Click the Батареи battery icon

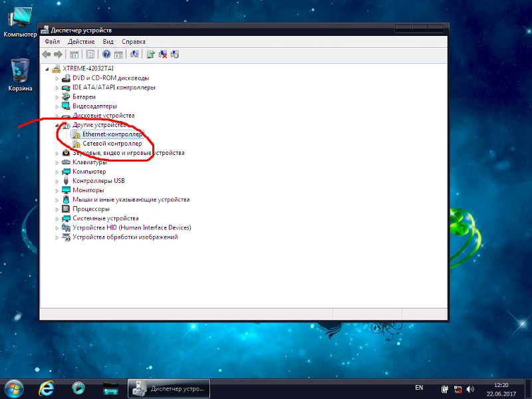point(66,96)
